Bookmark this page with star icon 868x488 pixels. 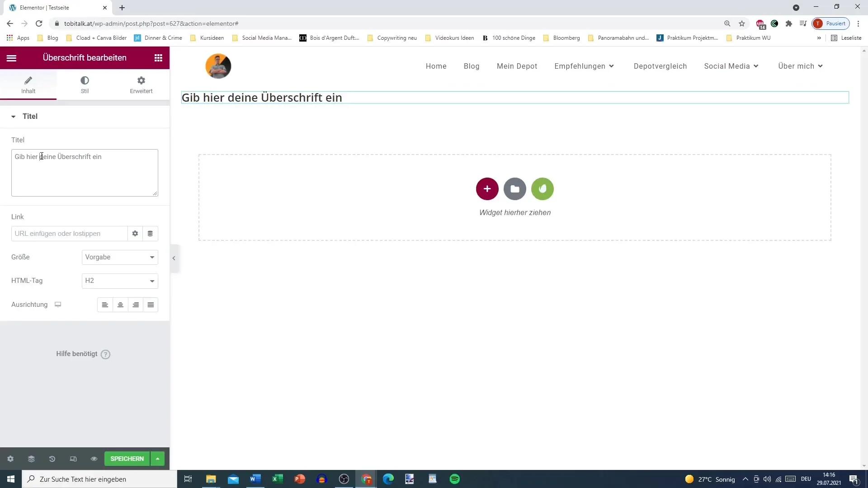coord(742,23)
